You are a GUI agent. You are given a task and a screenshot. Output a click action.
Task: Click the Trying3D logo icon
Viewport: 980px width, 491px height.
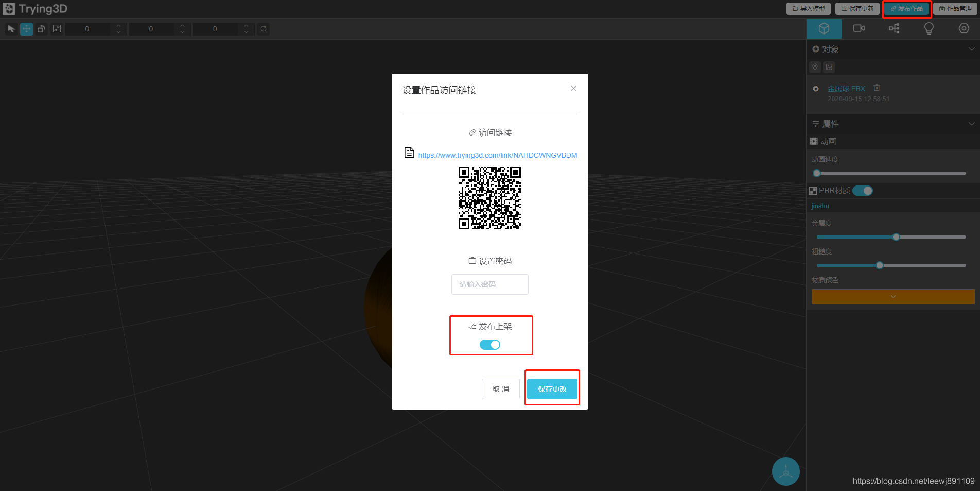point(9,9)
